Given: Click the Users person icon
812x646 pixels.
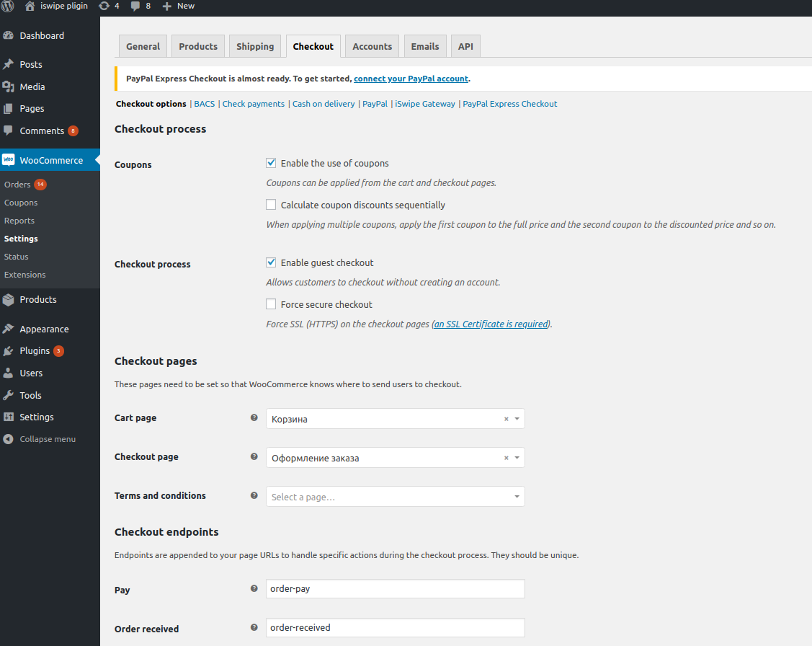Looking at the screenshot, I should (x=9, y=373).
